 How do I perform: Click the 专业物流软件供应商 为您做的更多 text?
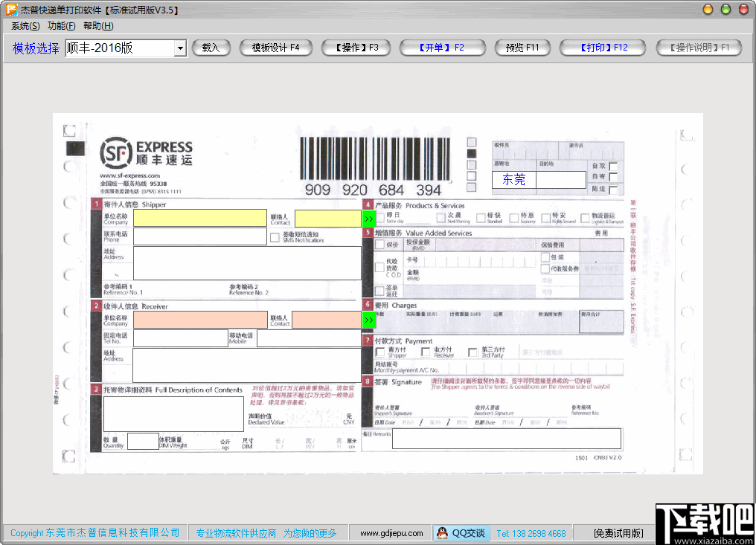click(x=266, y=533)
